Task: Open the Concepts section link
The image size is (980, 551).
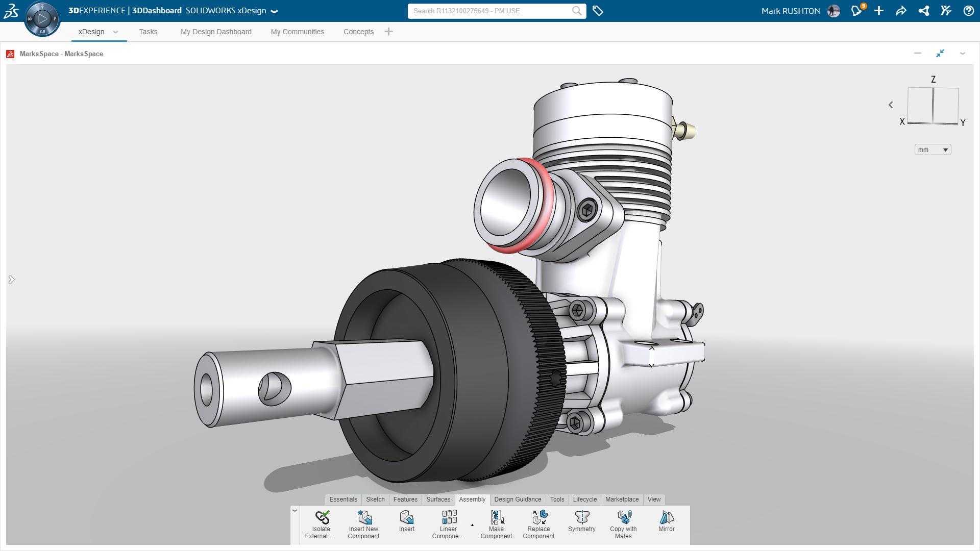Action: [x=358, y=32]
